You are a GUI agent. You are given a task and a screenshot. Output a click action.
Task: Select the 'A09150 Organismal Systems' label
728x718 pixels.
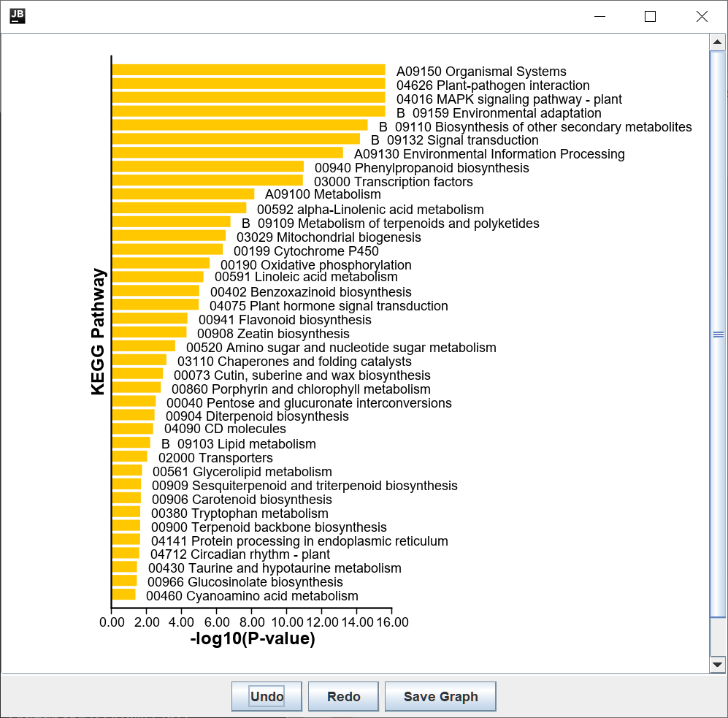(x=481, y=72)
